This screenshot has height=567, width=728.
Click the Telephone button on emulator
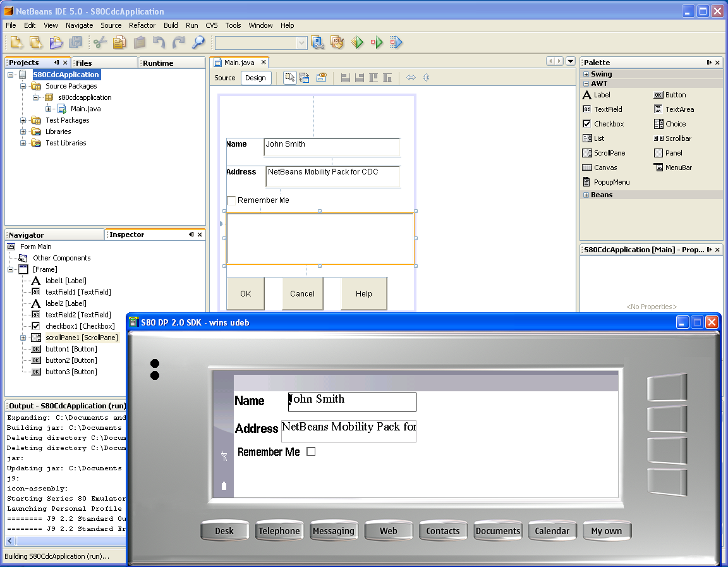click(x=279, y=531)
